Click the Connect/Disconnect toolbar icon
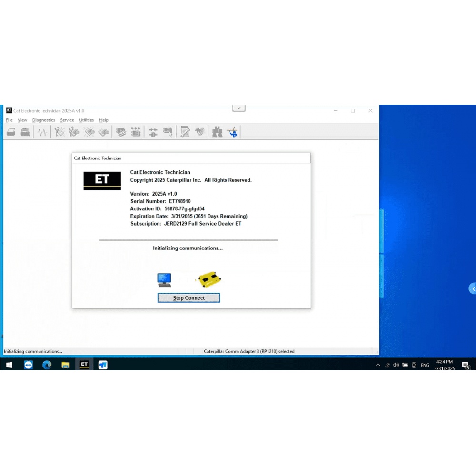The width and height of the screenshot is (476, 476). coord(153,132)
